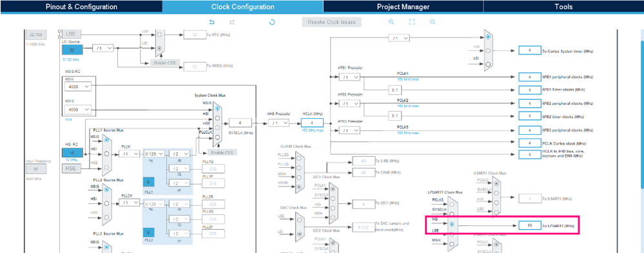Image resolution: width=644 pixels, height=253 pixels.
Task: Open the APB2 Prescaler dropdown
Action: point(349,103)
